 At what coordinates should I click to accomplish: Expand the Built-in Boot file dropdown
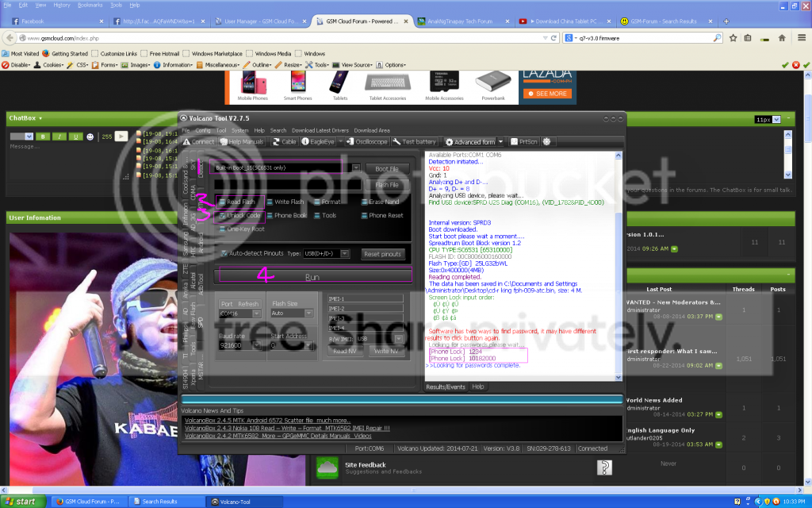[x=356, y=168]
